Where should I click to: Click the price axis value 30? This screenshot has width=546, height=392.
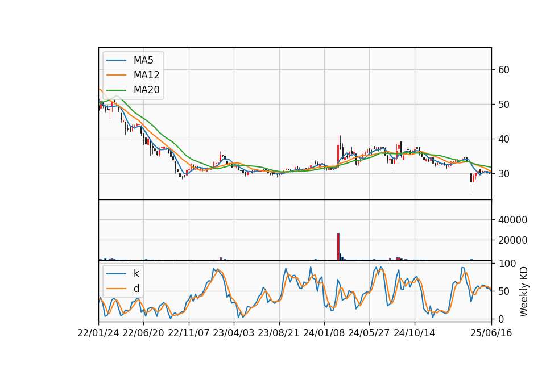504,174
